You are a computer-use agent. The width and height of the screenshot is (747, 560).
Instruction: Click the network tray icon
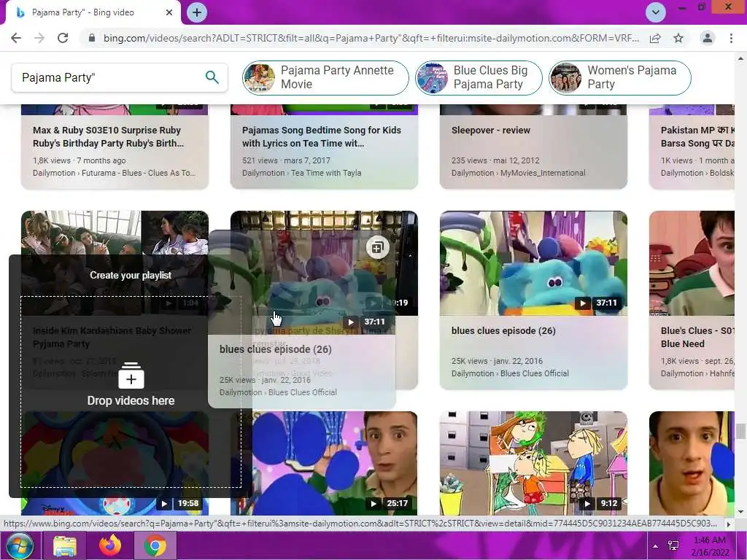pyautogui.click(x=673, y=546)
